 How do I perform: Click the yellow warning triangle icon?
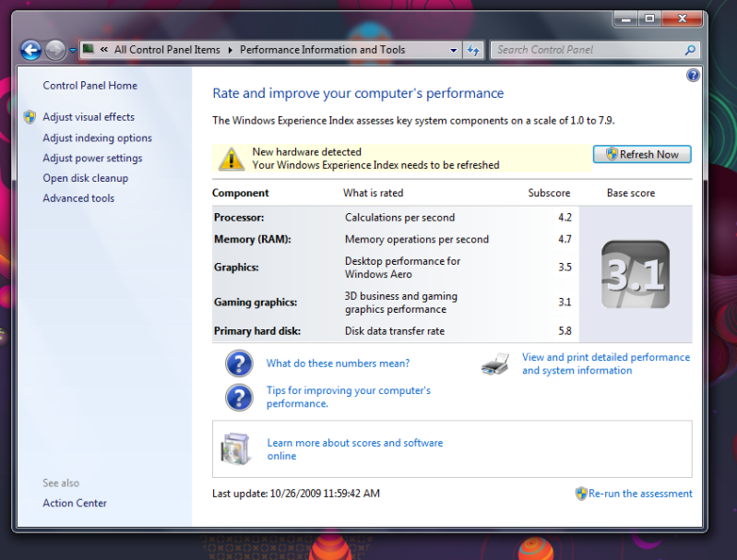point(231,159)
